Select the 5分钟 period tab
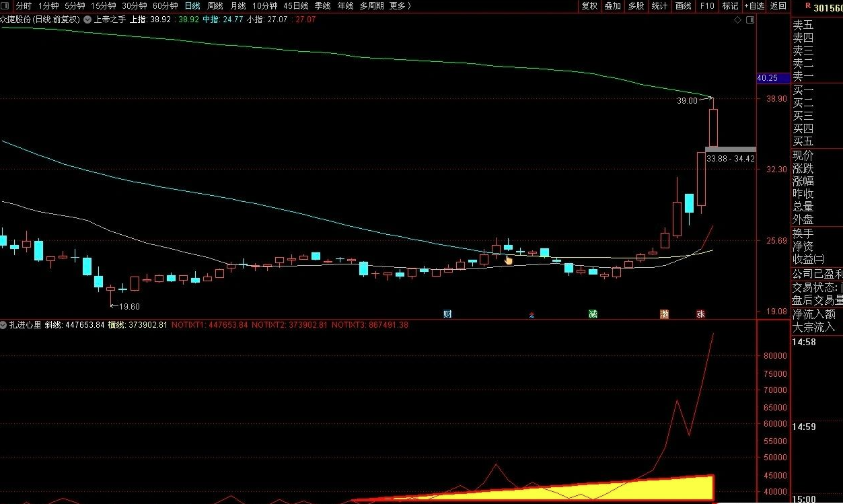The image size is (843, 504). 75,5
